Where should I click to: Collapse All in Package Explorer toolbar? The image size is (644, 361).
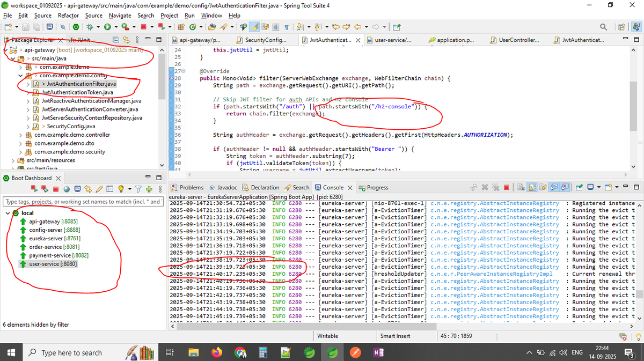[x=116, y=40]
